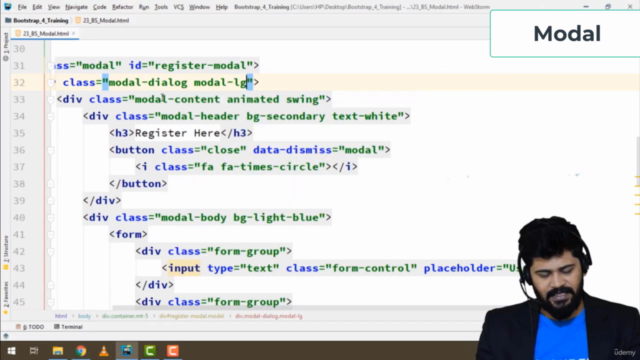Click the WebStorm logo icon in title bar

click(x=8, y=7)
